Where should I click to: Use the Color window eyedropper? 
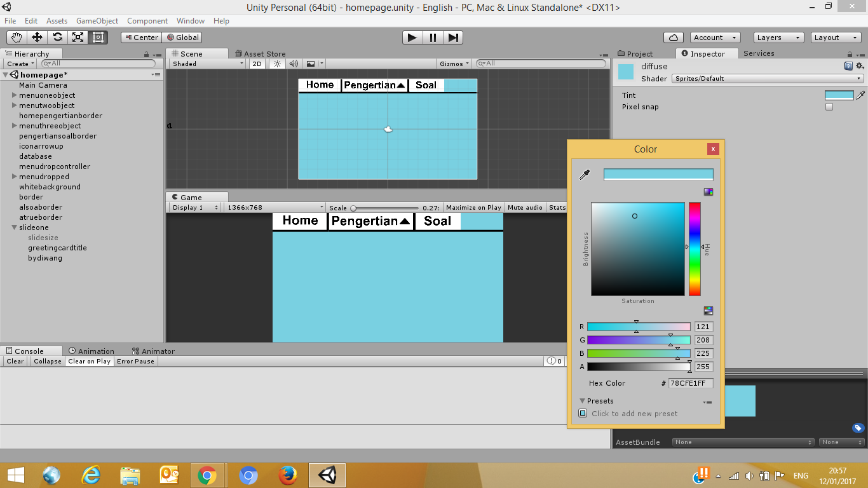pos(585,175)
